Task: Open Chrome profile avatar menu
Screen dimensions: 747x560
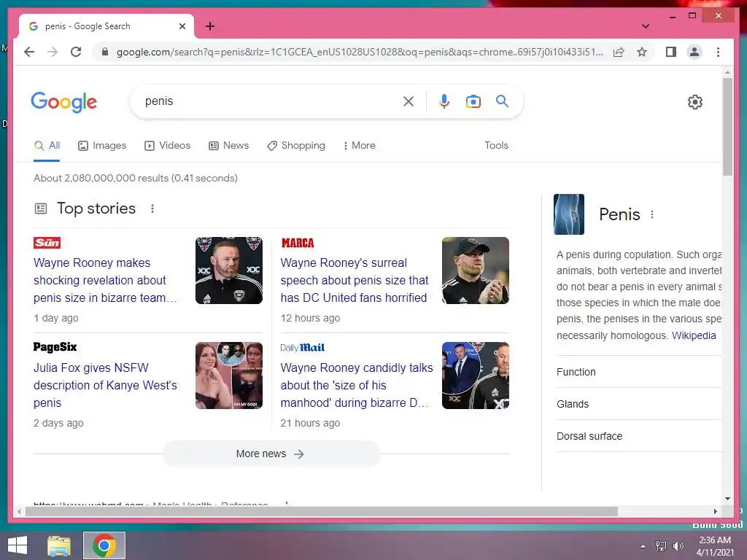Action: click(694, 52)
